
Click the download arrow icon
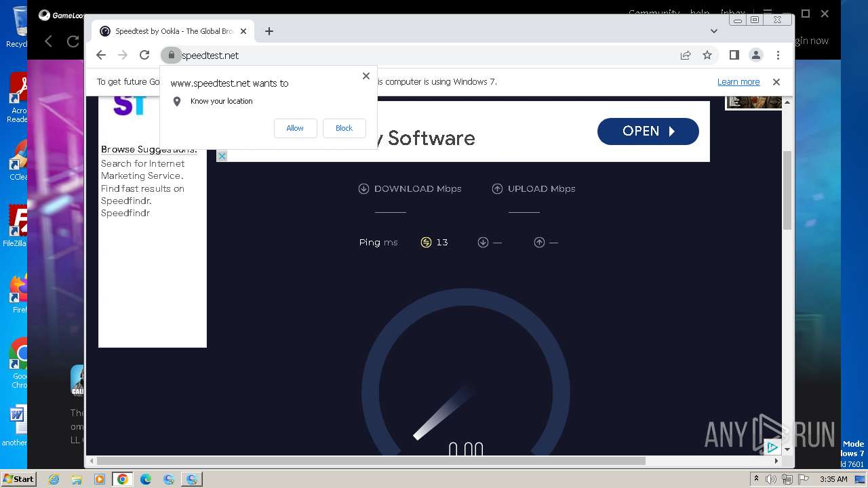[x=363, y=189]
